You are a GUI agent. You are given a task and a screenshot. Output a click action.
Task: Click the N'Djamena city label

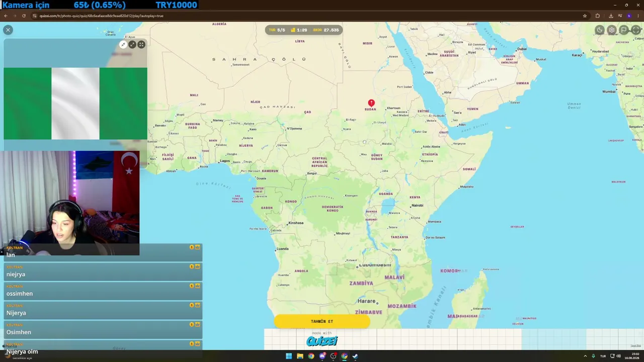pyautogui.click(x=294, y=129)
